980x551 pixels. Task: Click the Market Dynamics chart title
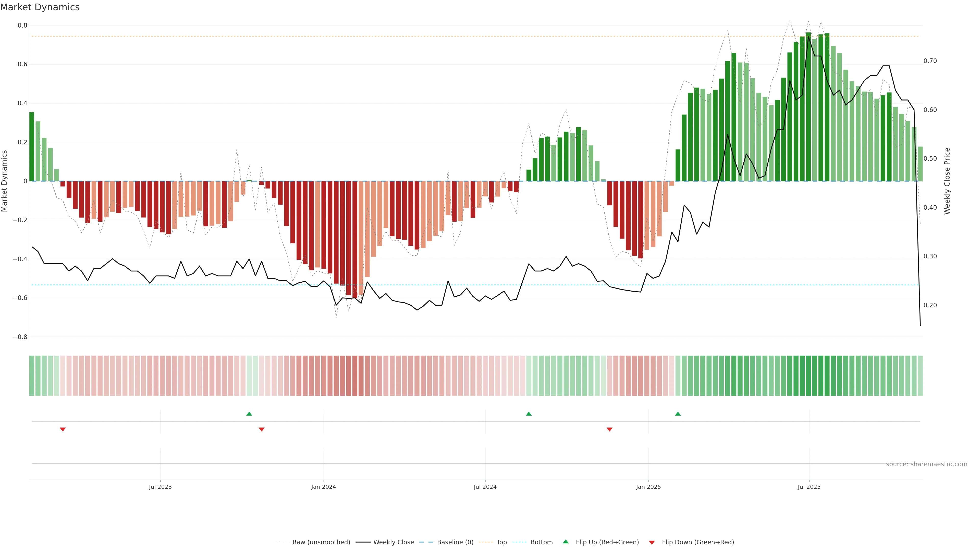40,7
